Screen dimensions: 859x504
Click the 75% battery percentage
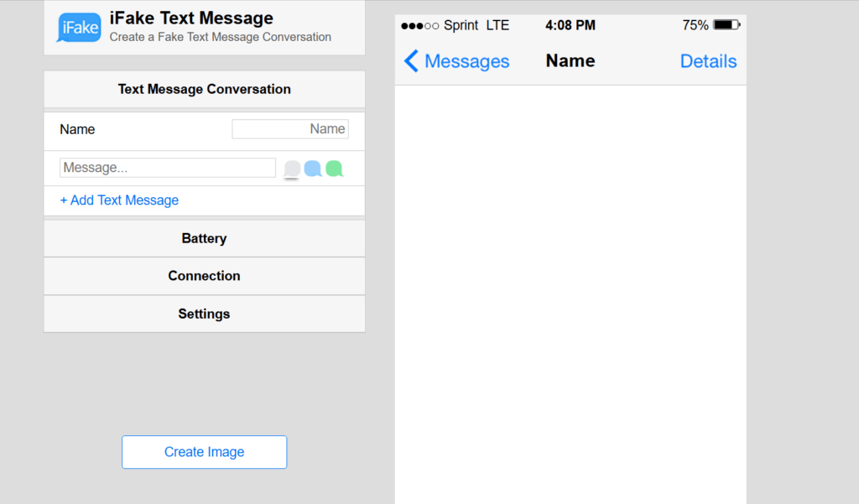pos(695,25)
